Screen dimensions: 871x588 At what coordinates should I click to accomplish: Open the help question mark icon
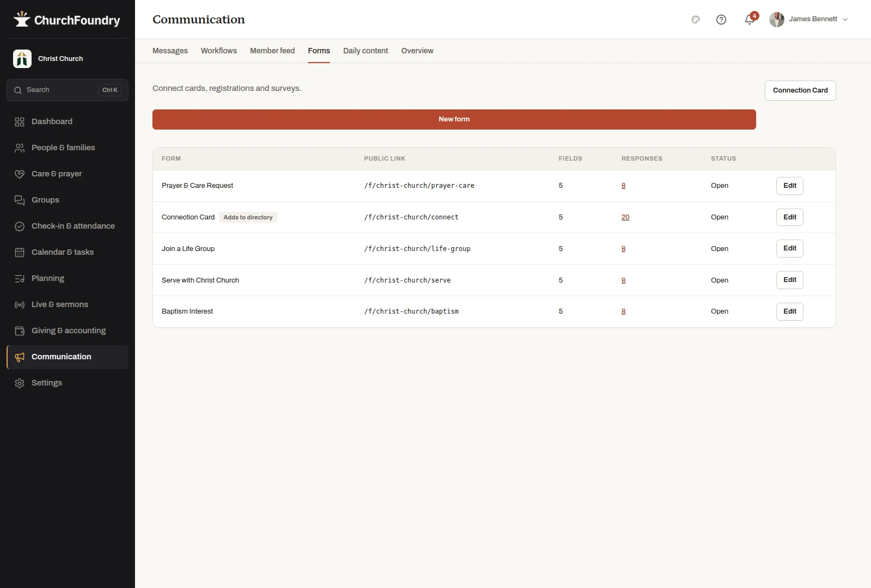click(721, 20)
